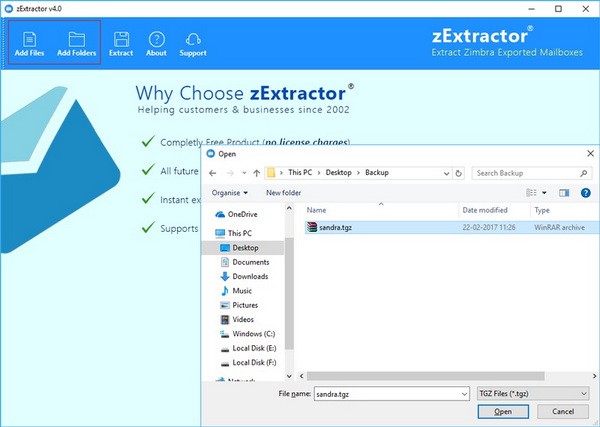Toggle the preview pane button
The width and height of the screenshot is (600, 427).
click(564, 192)
